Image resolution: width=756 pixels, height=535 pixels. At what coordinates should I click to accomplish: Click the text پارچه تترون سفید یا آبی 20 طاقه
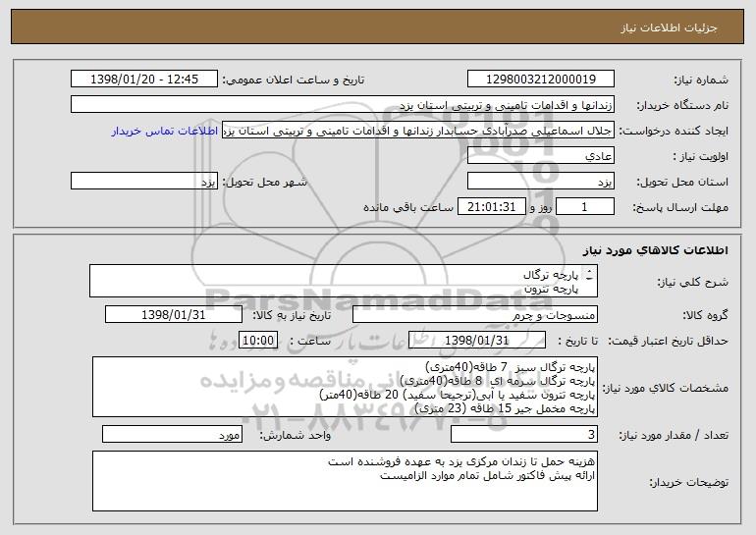tap(458, 395)
